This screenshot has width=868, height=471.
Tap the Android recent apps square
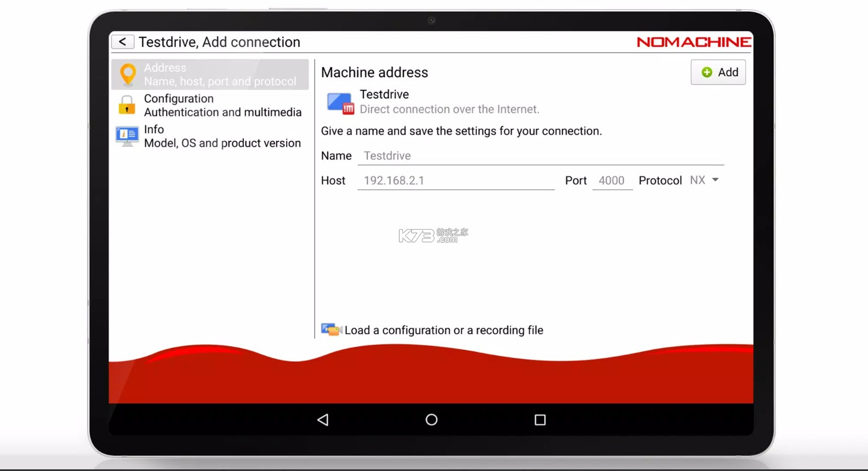tap(540, 420)
